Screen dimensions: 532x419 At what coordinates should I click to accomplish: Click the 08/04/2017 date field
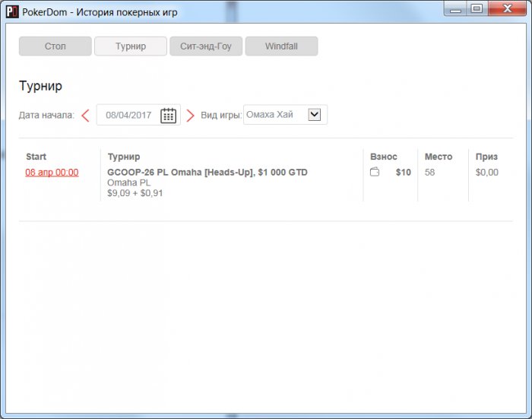[x=138, y=115]
